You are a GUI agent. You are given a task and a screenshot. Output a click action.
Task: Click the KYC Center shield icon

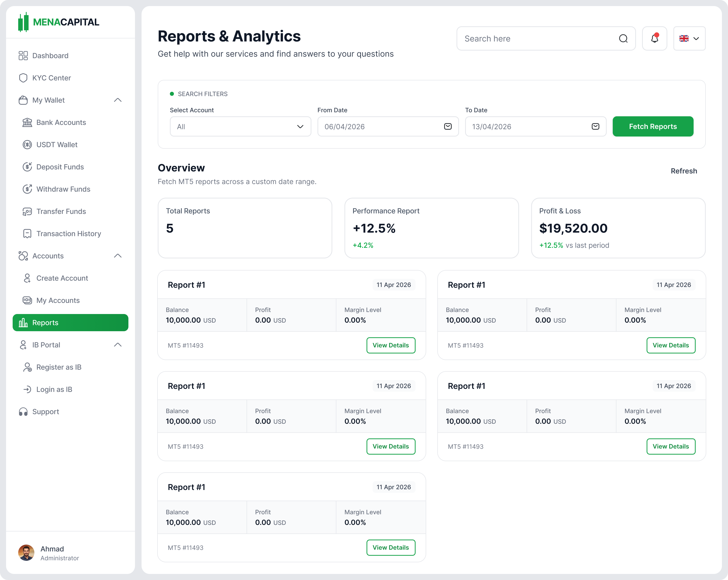(x=23, y=78)
